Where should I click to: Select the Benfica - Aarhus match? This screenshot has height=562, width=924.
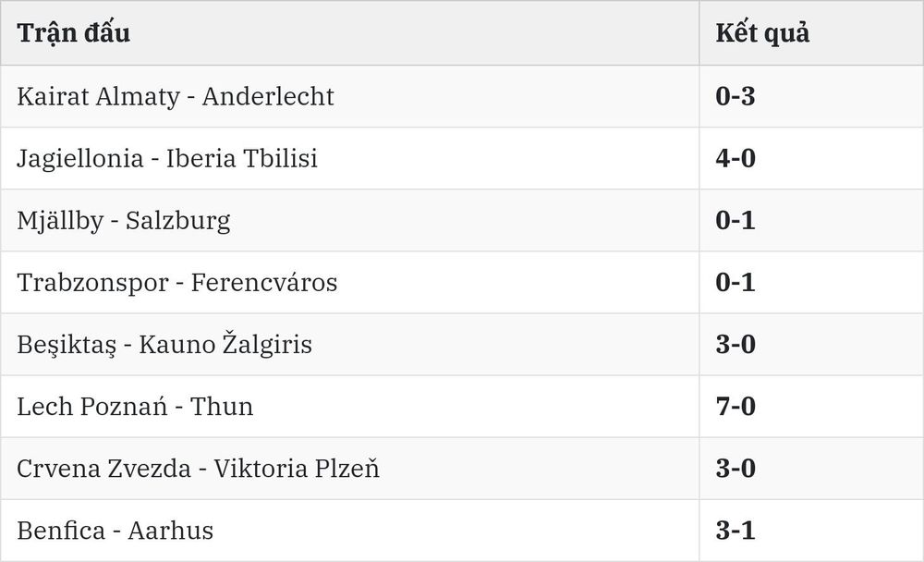pyautogui.click(x=115, y=531)
